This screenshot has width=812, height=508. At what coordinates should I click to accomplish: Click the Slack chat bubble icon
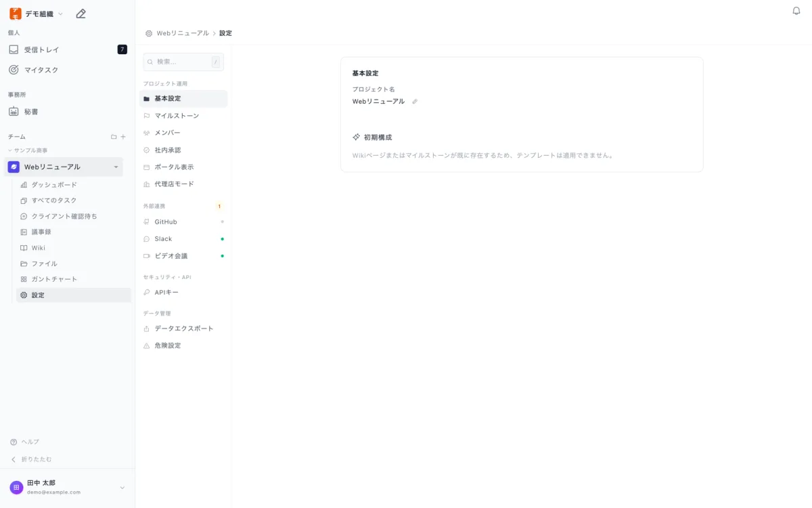pos(147,239)
